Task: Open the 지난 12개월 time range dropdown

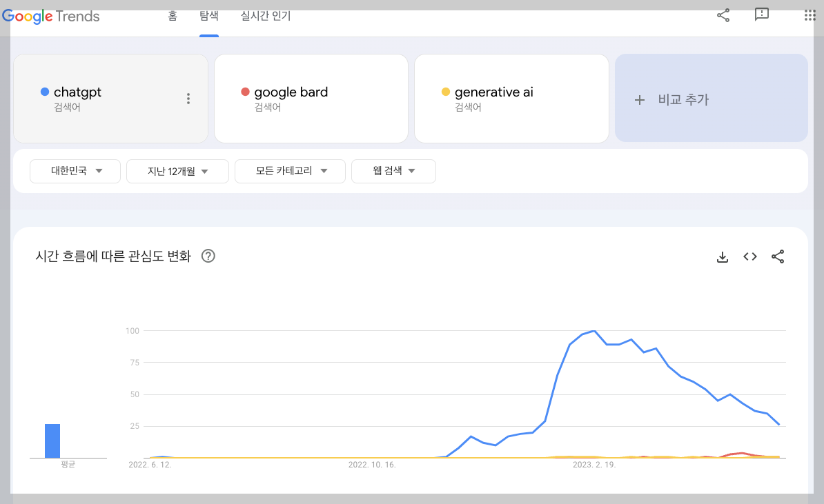Action: (177, 171)
